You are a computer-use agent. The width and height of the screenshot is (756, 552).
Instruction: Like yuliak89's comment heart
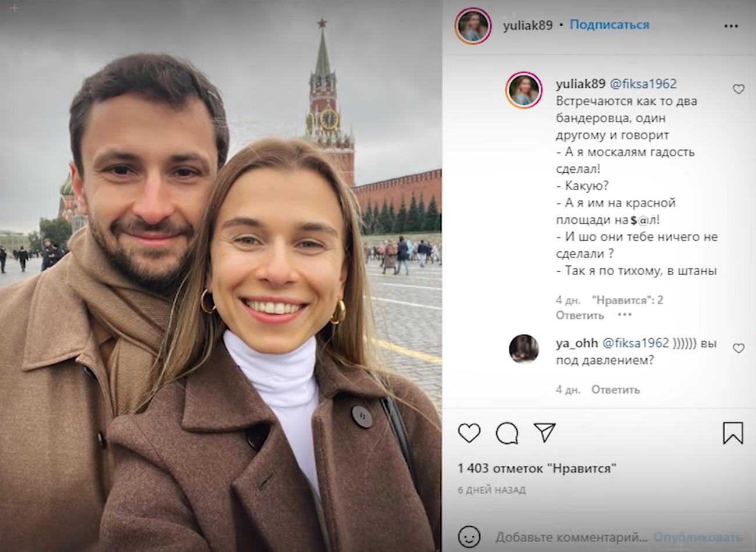pyautogui.click(x=739, y=89)
